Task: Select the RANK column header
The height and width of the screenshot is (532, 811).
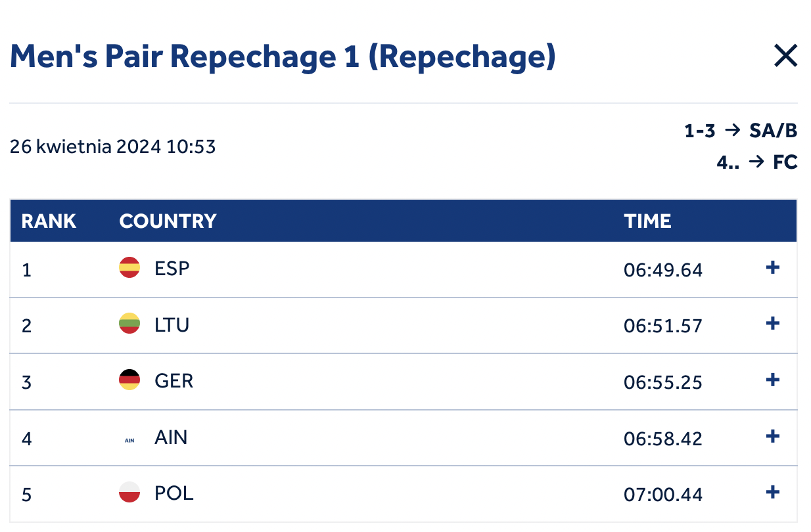Action: (x=49, y=221)
